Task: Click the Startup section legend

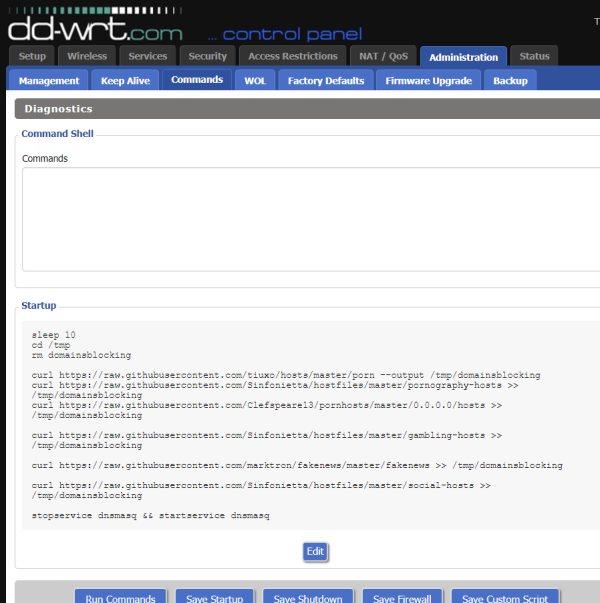Action: click(x=39, y=305)
